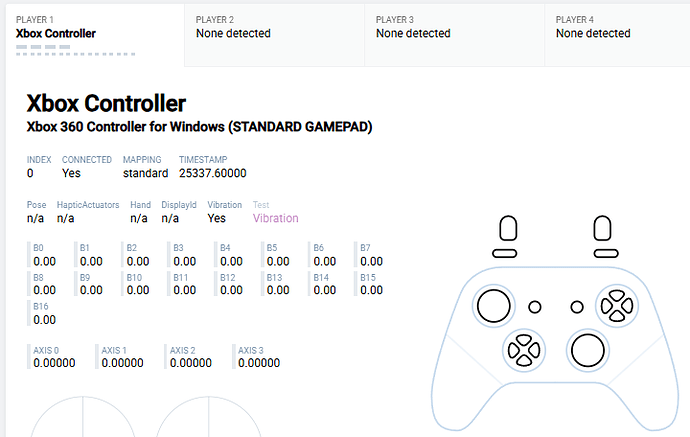Click the Xbox Controller main heading
Image resolution: width=690 pixels, height=437 pixels.
click(106, 103)
